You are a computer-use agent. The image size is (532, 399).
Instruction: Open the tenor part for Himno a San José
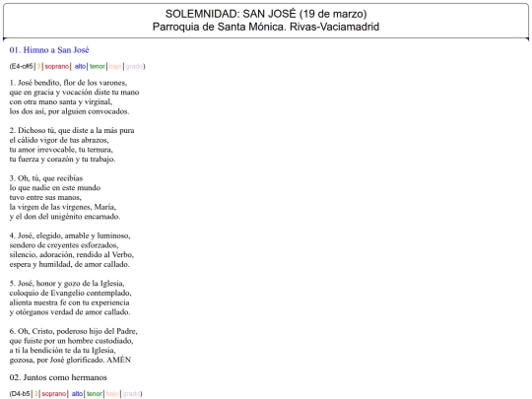tap(97, 66)
